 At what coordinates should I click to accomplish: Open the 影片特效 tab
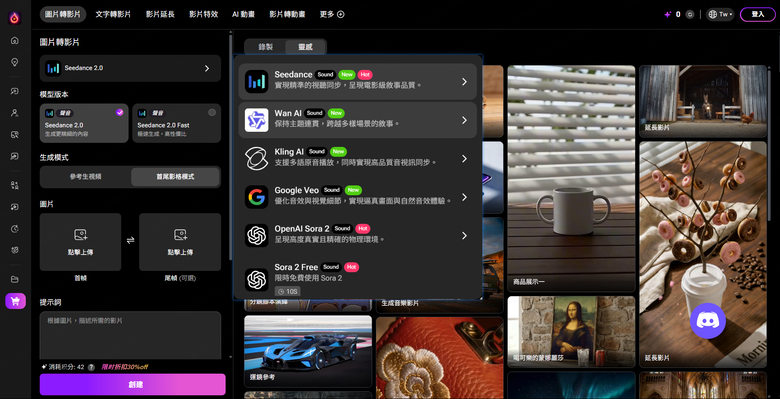tap(203, 14)
